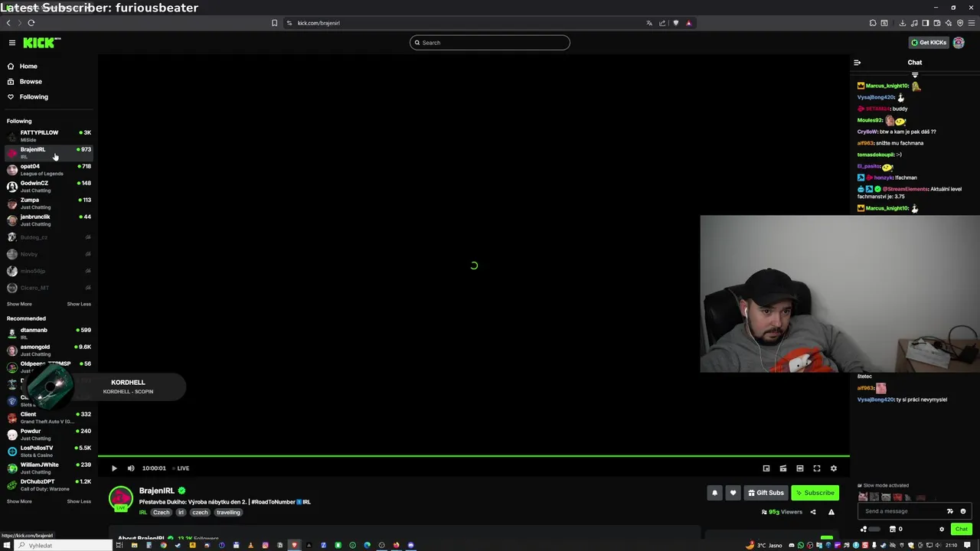Open the browser translate page icon

[649, 23]
